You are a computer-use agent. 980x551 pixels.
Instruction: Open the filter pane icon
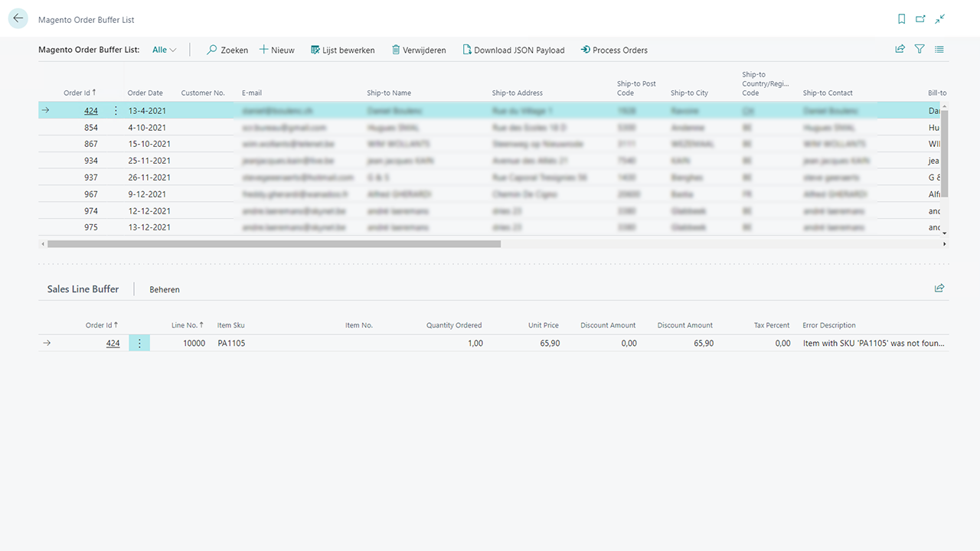pos(920,49)
